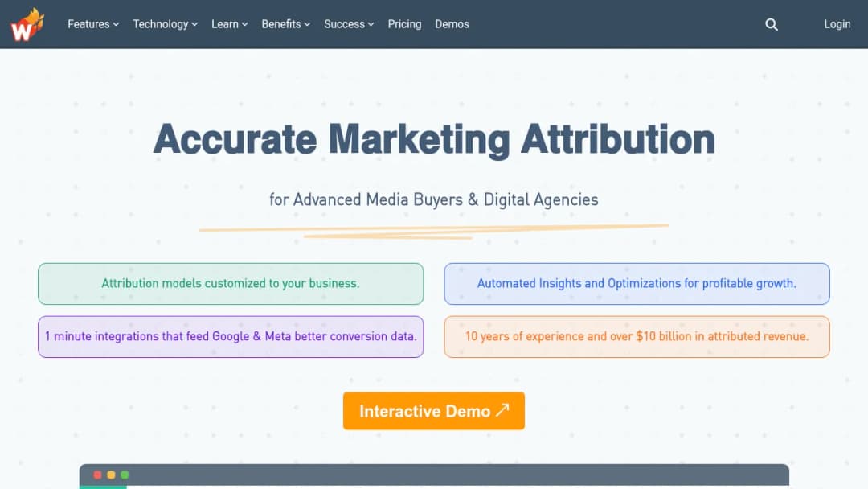Image resolution: width=868 pixels, height=489 pixels.
Task: Click the arrow icon on Interactive Demo button
Action: pos(502,410)
